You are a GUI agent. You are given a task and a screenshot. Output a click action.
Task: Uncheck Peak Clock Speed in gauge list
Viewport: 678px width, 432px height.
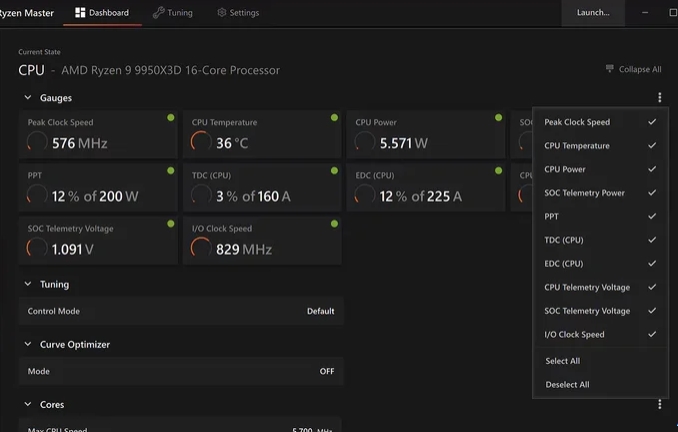600,122
